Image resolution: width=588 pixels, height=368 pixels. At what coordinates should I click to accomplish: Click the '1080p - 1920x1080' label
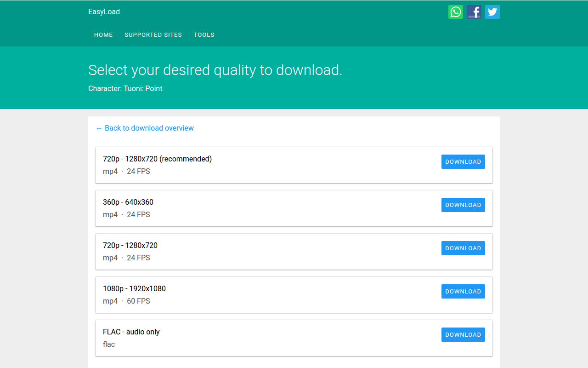tap(134, 288)
